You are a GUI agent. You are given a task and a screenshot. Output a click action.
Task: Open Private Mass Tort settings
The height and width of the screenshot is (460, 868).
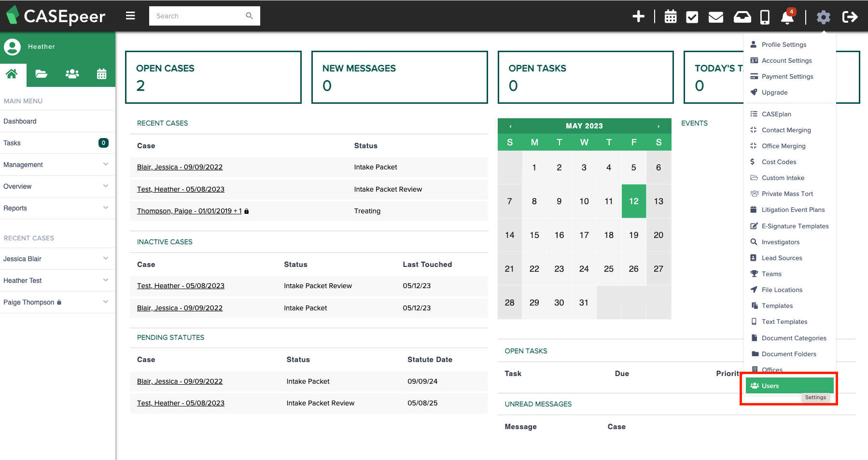[790, 194]
